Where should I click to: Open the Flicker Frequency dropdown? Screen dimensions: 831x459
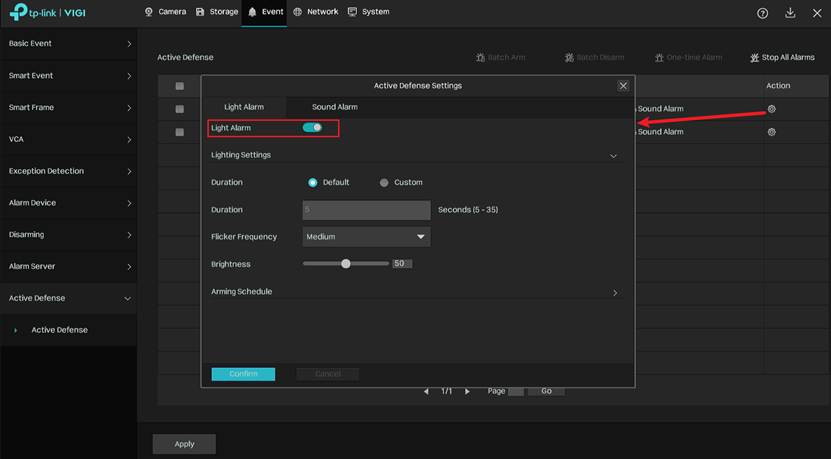(x=366, y=237)
